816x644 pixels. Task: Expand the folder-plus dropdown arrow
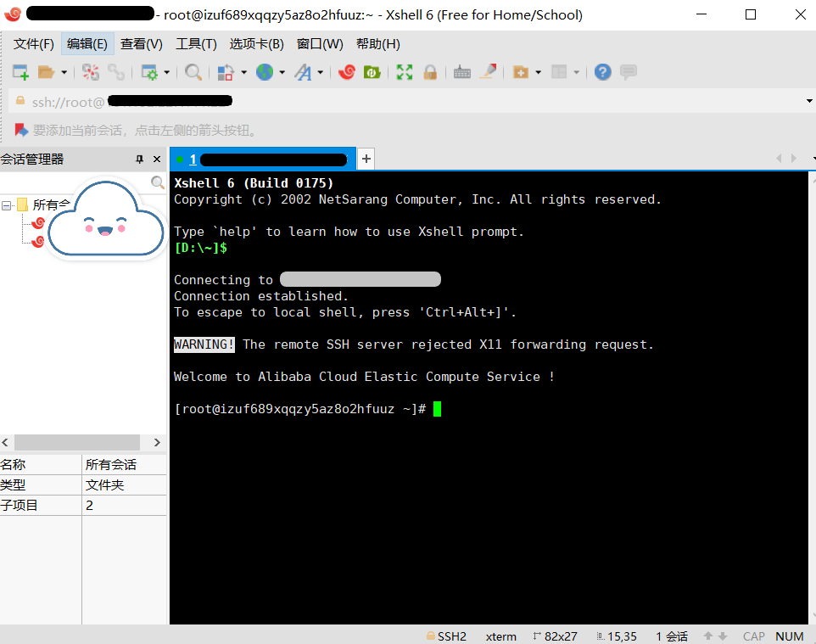click(538, 72)
